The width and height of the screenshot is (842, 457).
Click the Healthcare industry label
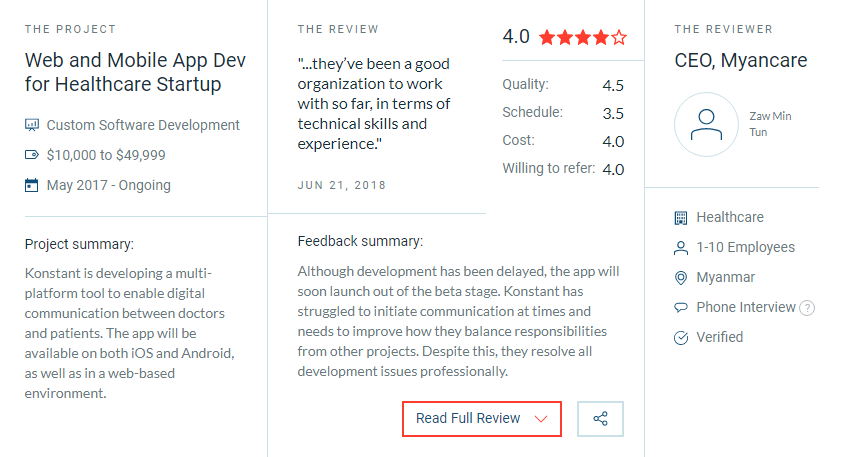point(730,217)
